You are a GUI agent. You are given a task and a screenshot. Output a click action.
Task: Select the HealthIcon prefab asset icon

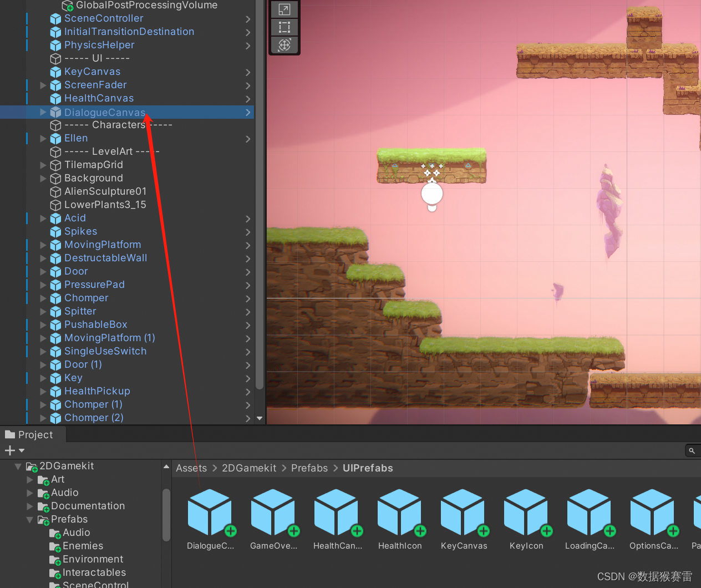click(x=399, y=512)
